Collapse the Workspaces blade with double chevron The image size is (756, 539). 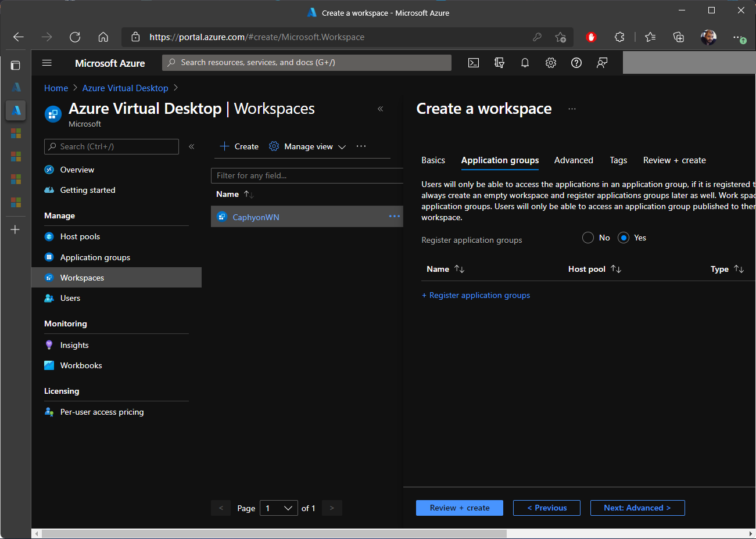[x=381, y=109]
